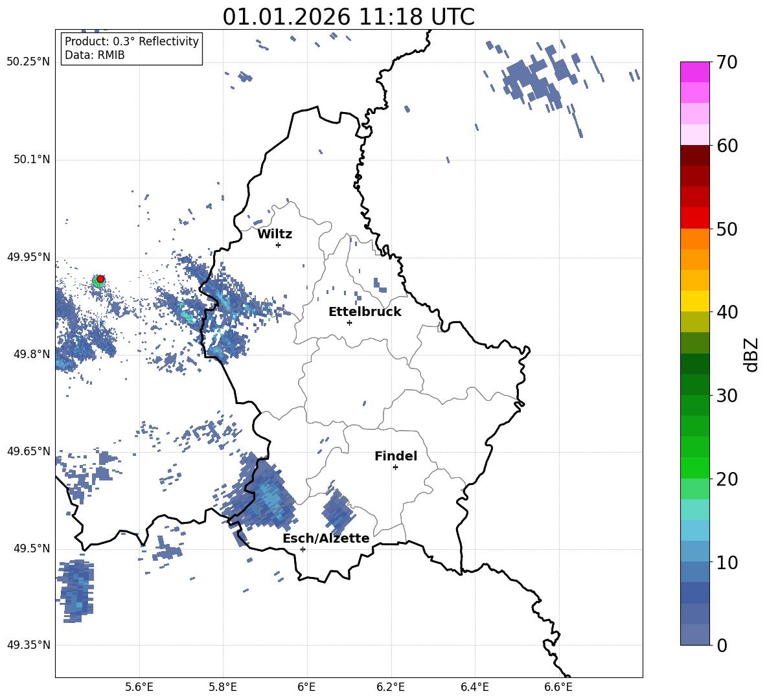
Task: Click the dark maroon swatch just below 60 dBZ
Action: [x=694, y=155]
